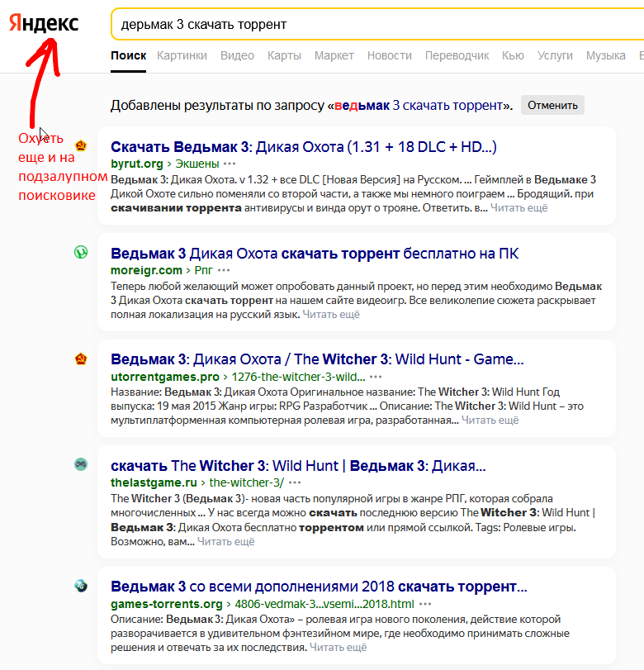This screenshot has width=644, height=670.
Task: Click the byrut.org result favicon
Action: 81,145
